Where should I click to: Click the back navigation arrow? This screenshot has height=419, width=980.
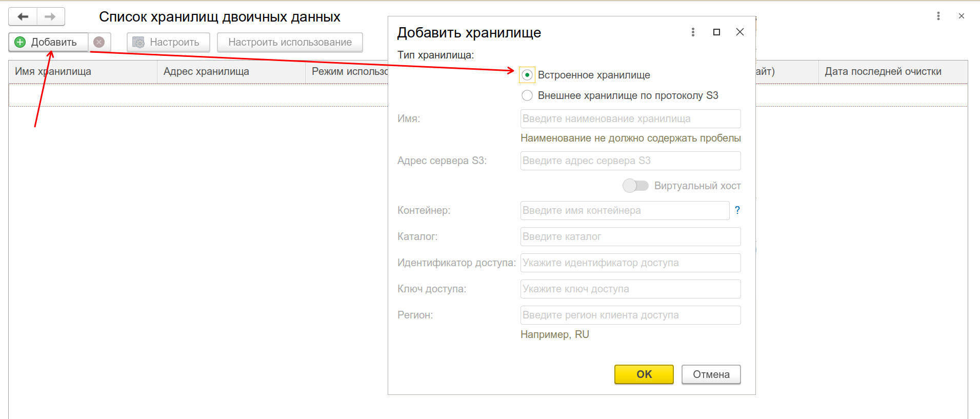(x=23, y=17)
